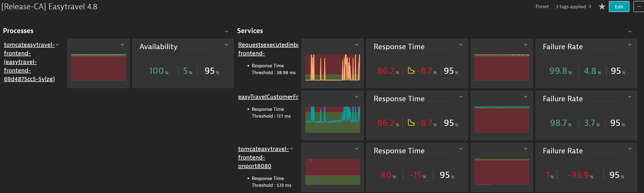Open menu chevron on the purple failure rate chart
Viewport: 644px width, 193px height.
(x=526, y=148)
